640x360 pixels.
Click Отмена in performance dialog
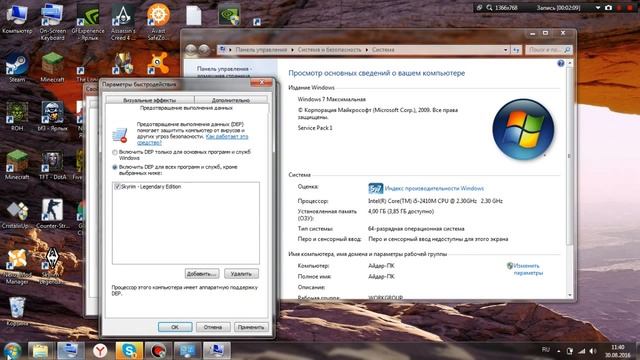tap(213, 327)
